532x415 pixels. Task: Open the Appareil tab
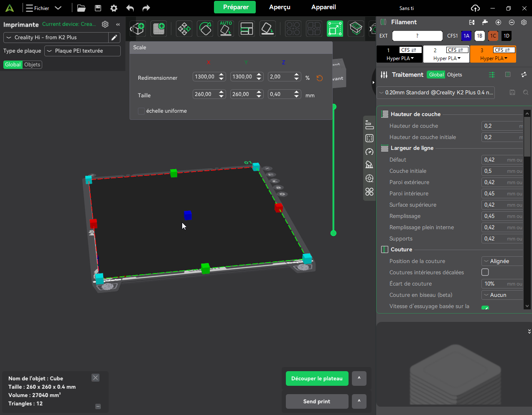pyautogui.click(x=323, y=7)
